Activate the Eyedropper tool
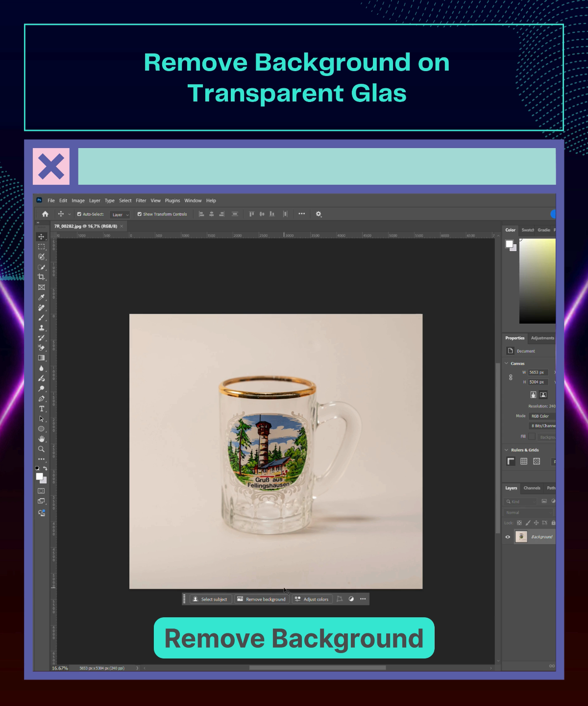588x706 pixels. 42,297
